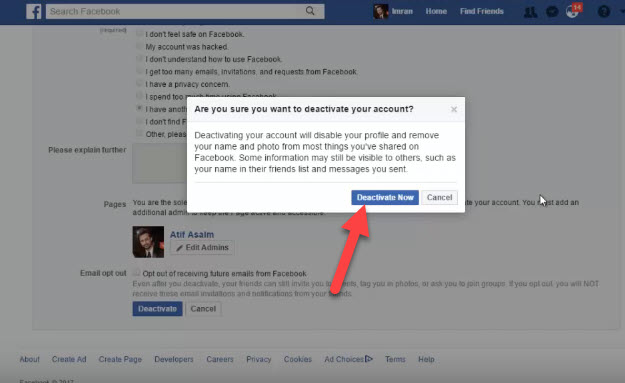Viewport: 625px width, 383px height.
Task: Confirm with Deactivate Now button
Action: 385,197
